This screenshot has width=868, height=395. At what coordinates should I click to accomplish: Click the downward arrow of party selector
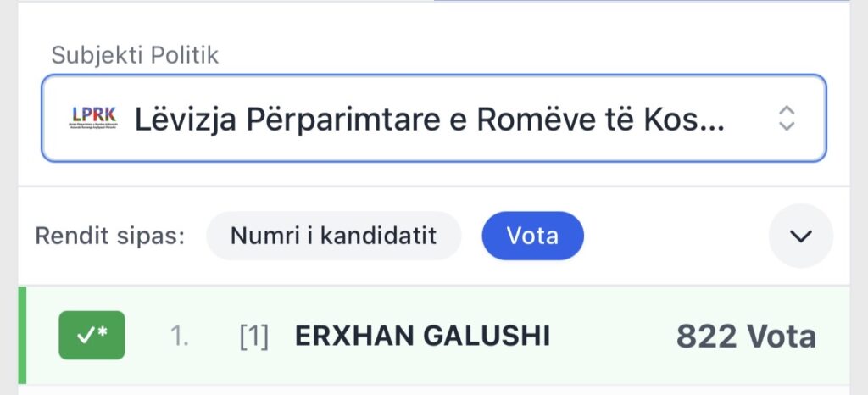point(787,126)
